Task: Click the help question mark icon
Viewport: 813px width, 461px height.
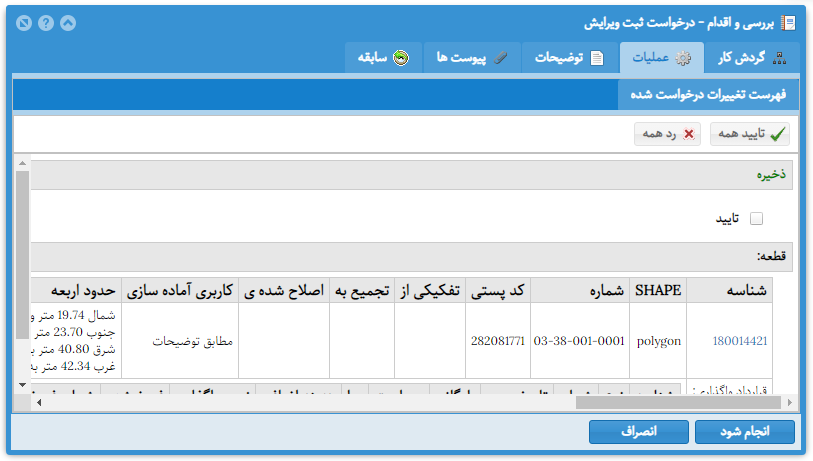Action: pyautogui.click(x=46, y=23)
